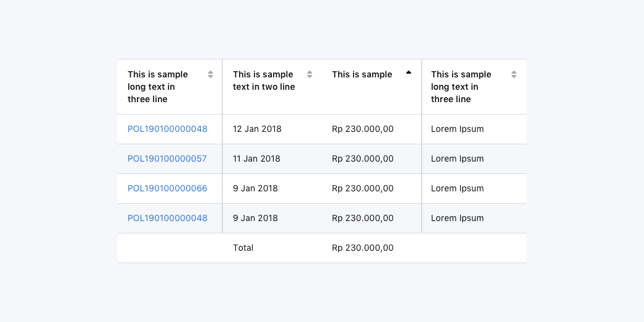Image resolution: width=644 pixels, height=322 pixels.
Task: Open link POL190100000048 in the fourth row
Action: (167, 218)
